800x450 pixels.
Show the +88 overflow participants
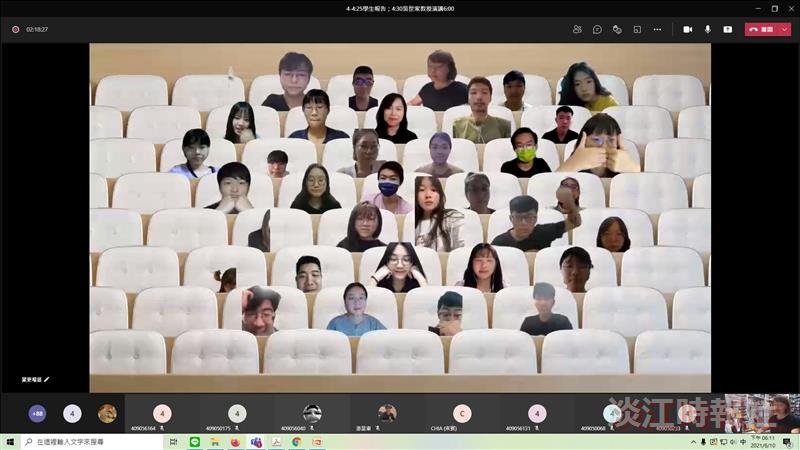point(37,413)
